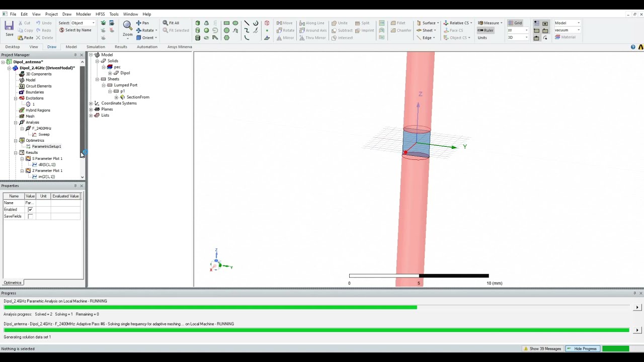Open the Measure tool
644x362 pixels.
(x=490, y=23)
